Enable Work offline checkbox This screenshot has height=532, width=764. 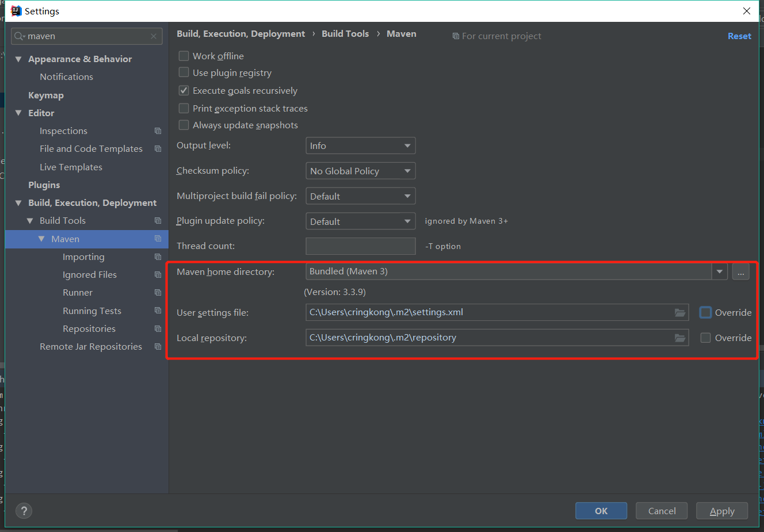(184, 56)
